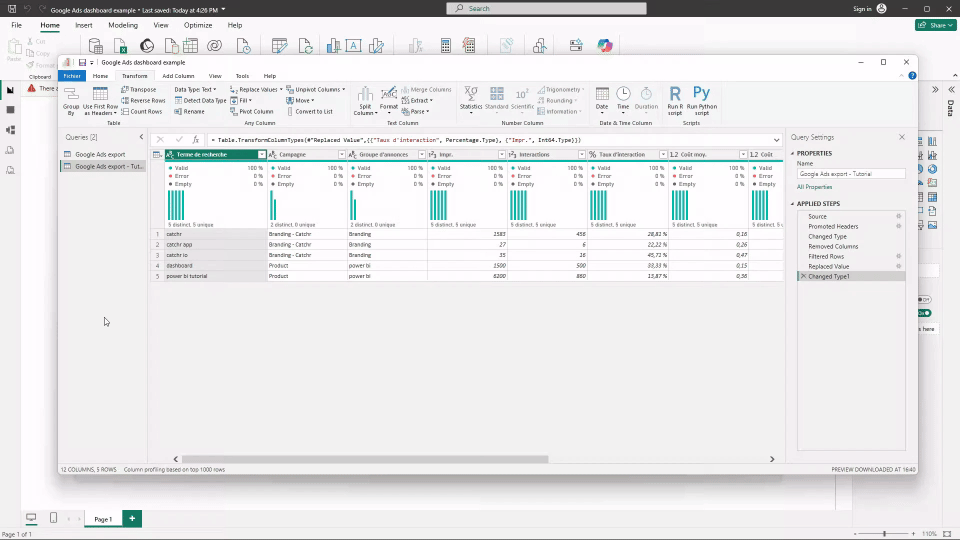The image size is (960, 540).
Task: Switch to Power Query Home tab
Action: [x=100, y=76]
